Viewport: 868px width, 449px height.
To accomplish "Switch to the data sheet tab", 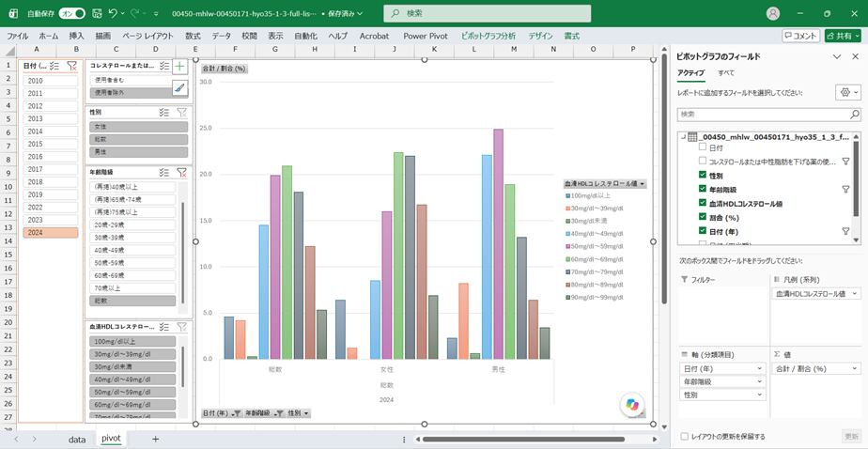I will 77,439.
